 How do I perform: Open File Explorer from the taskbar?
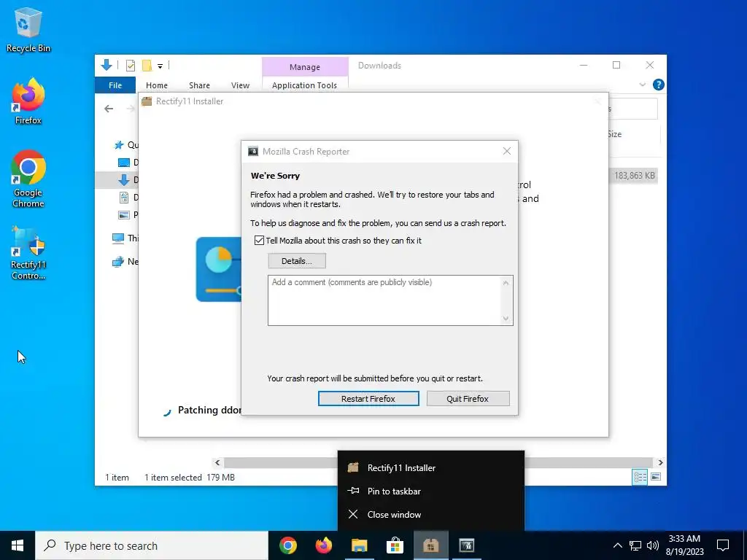tap(359, 545)
